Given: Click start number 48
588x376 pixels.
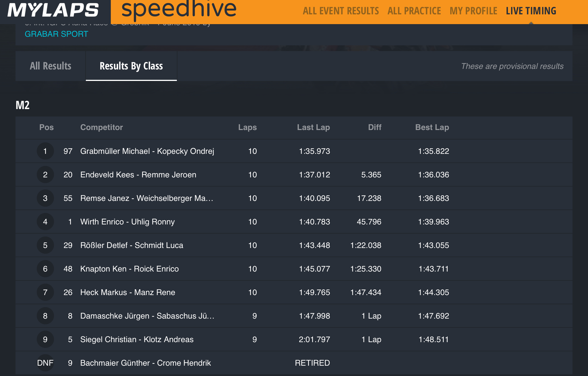Looking at the screenshot, I should click(68, 269).
